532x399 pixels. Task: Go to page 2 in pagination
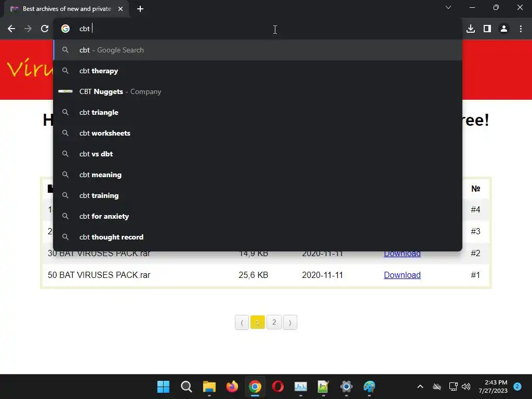[274, 322]
